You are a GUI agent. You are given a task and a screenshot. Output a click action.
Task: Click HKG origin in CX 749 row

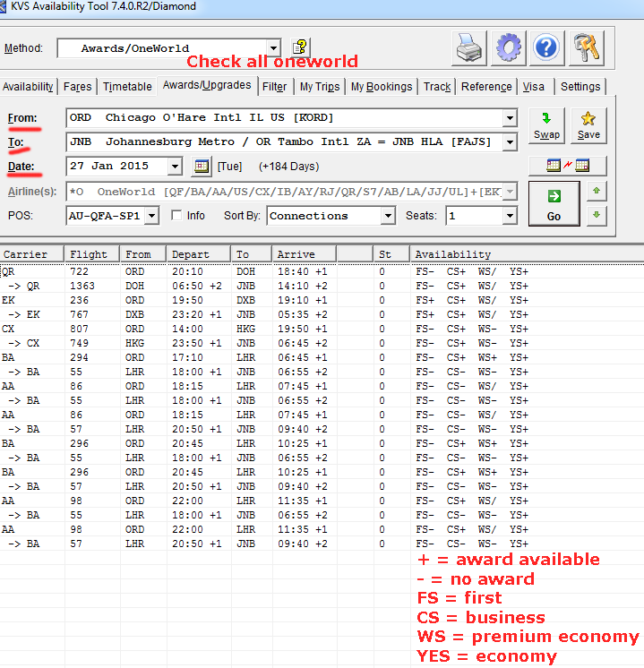click(134, 343)
